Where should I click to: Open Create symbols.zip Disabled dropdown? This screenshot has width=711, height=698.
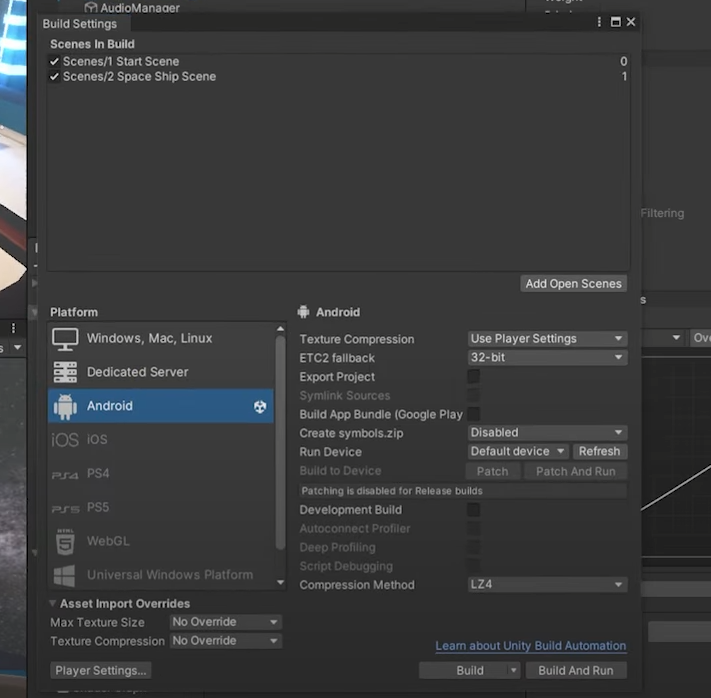[547, 433]
